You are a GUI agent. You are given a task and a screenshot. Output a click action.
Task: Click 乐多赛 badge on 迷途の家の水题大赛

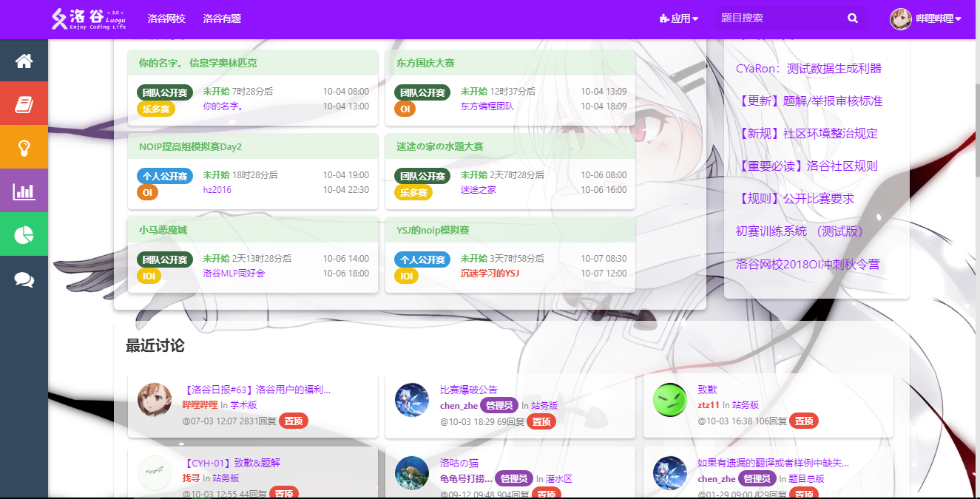point(413,192)
